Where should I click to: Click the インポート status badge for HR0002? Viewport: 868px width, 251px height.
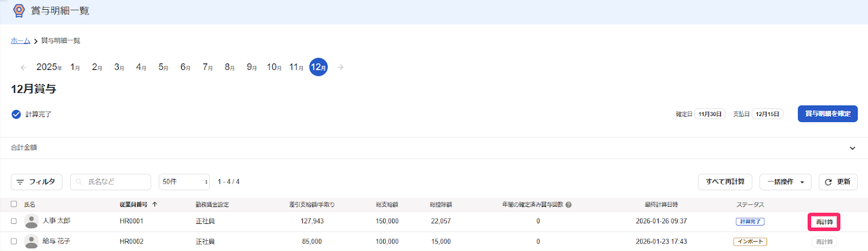coord(750,242)
